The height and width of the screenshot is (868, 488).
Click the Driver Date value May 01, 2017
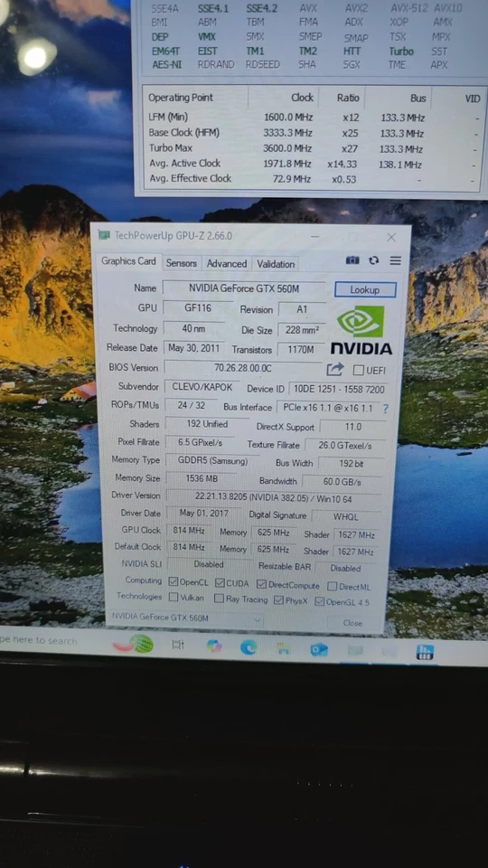coord(203,514)
